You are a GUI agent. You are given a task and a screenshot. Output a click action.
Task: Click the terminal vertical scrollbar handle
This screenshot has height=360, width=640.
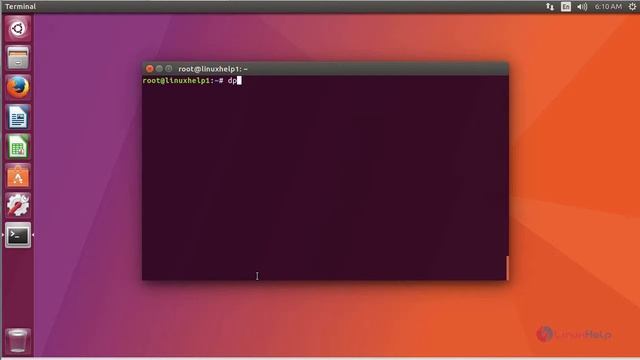507,268
